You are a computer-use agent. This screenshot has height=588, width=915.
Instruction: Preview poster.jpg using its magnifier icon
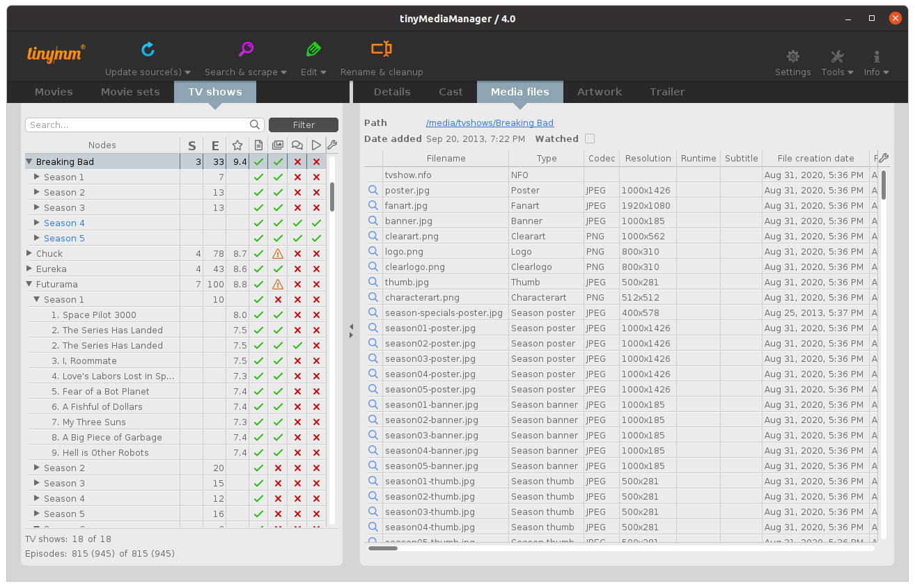(373, 190)
